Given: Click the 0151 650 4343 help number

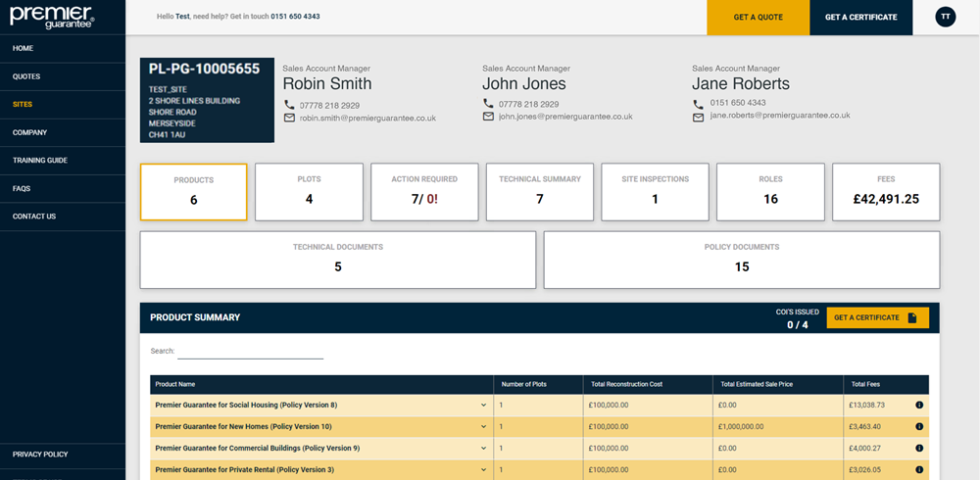Looking at the screenshot, I should coord(295,17).
